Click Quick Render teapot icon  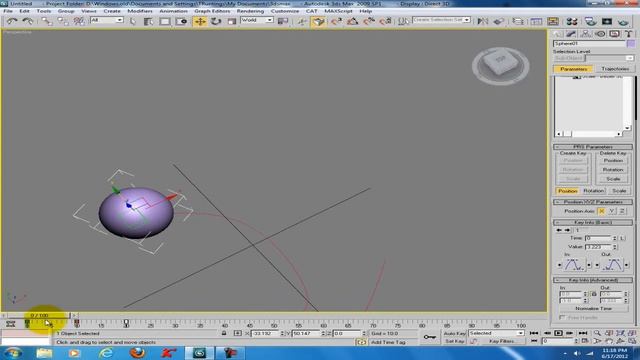[623, 21]
